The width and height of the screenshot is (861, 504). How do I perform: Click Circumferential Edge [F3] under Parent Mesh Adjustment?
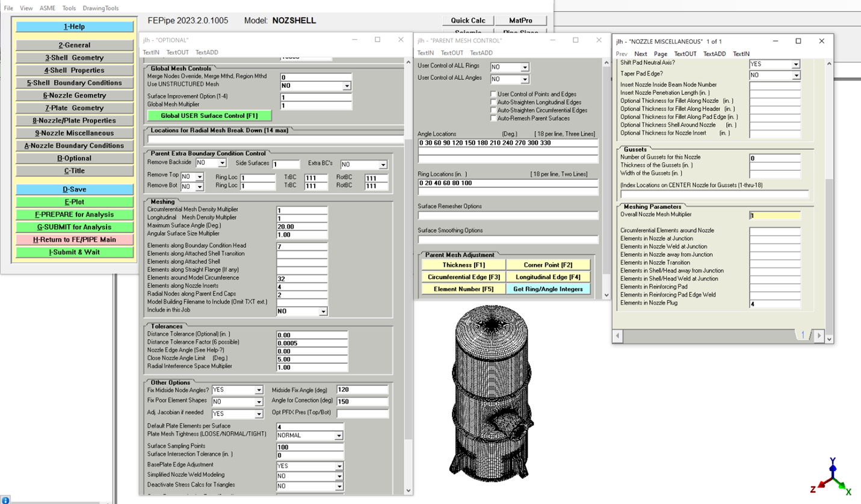point(464,277)
